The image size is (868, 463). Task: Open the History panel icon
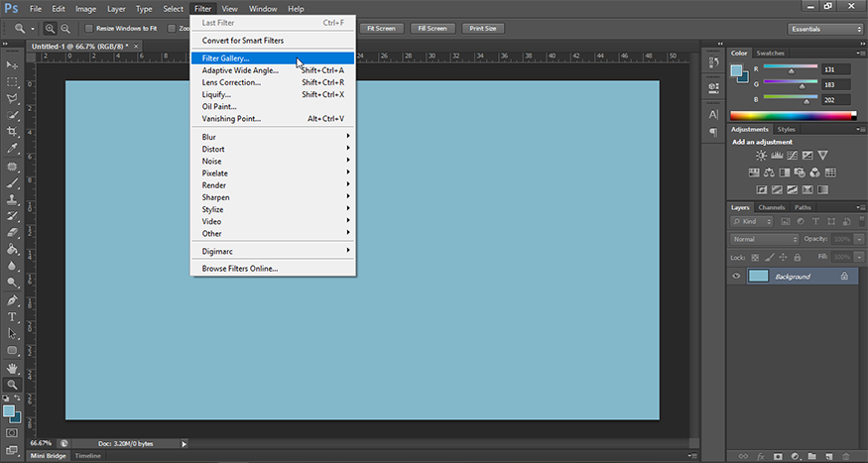(x=713, y=63)
